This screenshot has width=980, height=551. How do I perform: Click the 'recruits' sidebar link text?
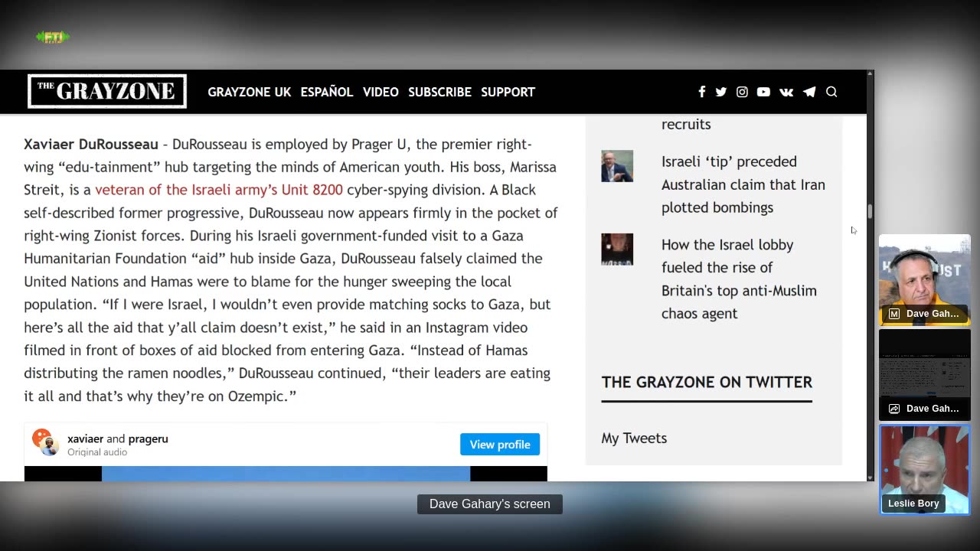pos(686,124)
